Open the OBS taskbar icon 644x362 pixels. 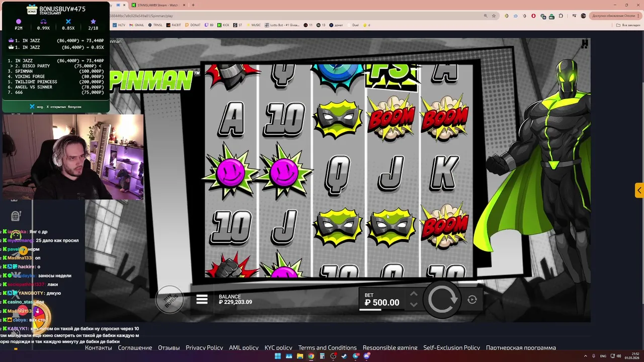point(333,356)
